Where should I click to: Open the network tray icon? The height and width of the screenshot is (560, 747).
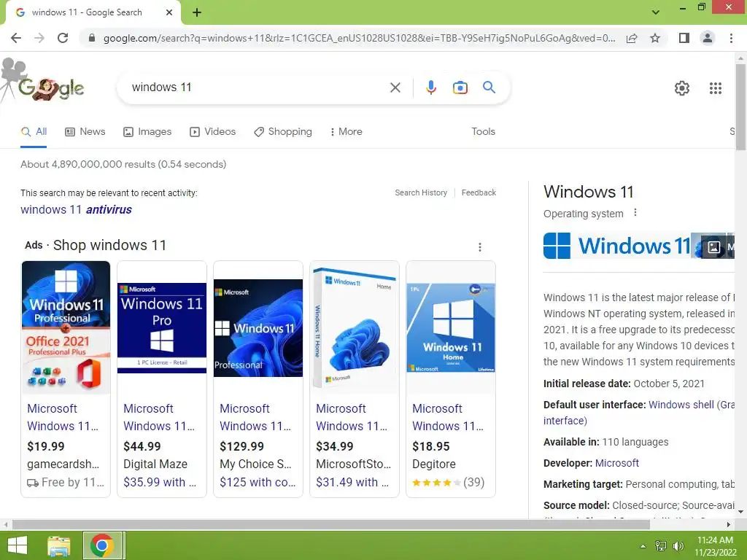(x=661, y=545)
